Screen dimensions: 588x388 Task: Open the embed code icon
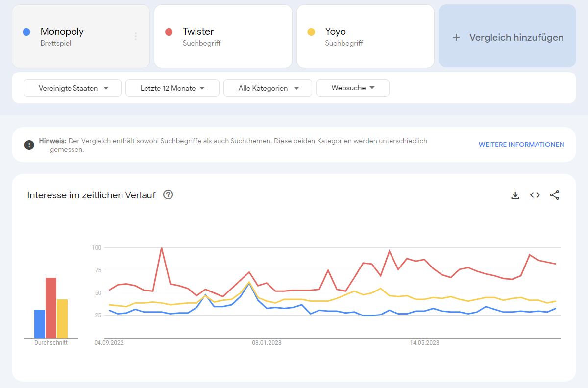[535, 195]
